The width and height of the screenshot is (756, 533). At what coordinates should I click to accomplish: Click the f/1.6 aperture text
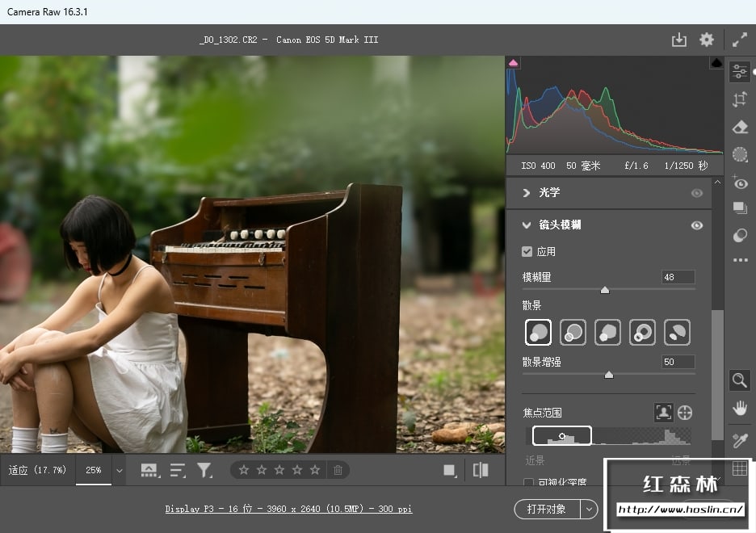pyautogui.click(x=636, y=166)
